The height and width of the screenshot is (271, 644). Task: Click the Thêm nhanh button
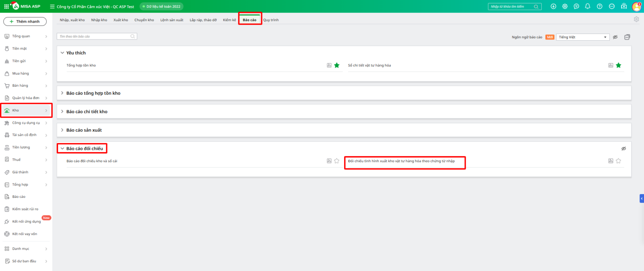(x=25, y=21)
